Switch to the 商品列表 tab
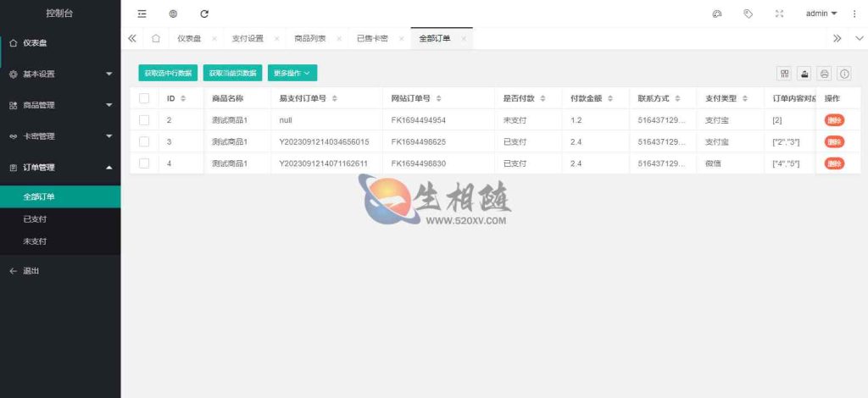The width and height of the screenshot is (868, 398). 310,39
